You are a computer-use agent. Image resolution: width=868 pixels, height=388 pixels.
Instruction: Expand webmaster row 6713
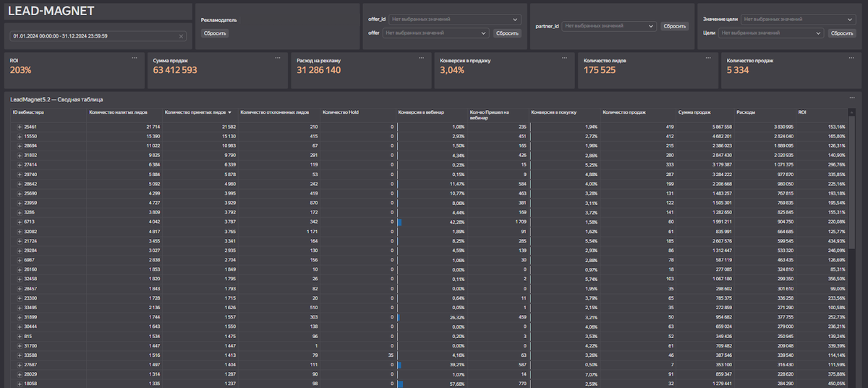(20, 222)
